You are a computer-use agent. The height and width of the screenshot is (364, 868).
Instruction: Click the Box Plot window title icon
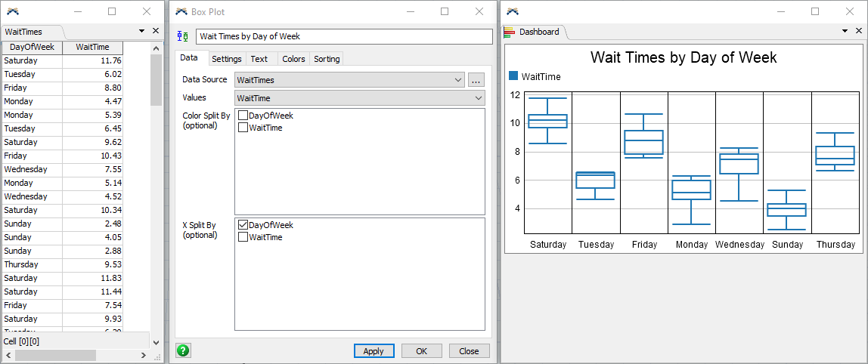181,12
